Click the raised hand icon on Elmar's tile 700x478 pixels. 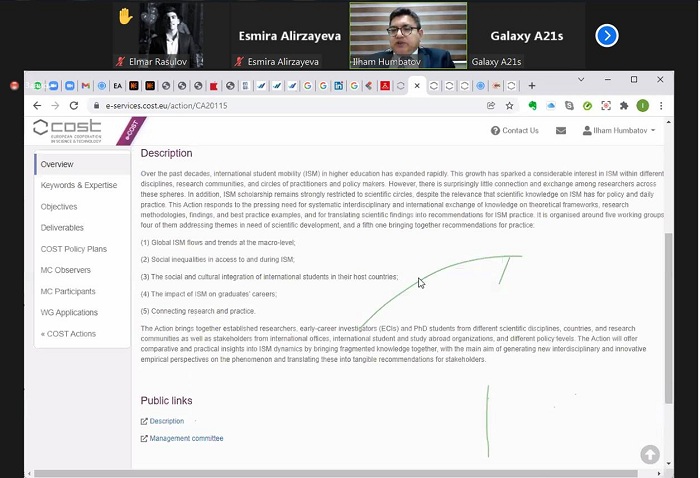coord(126,17)
